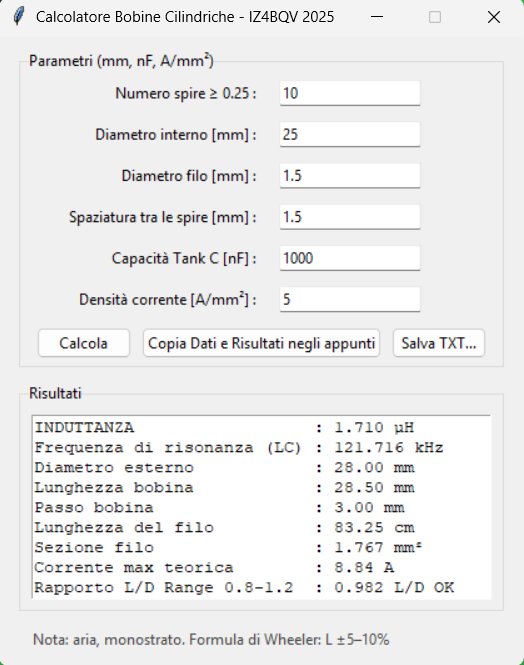Click the window title bar text

tap(185, 17)
